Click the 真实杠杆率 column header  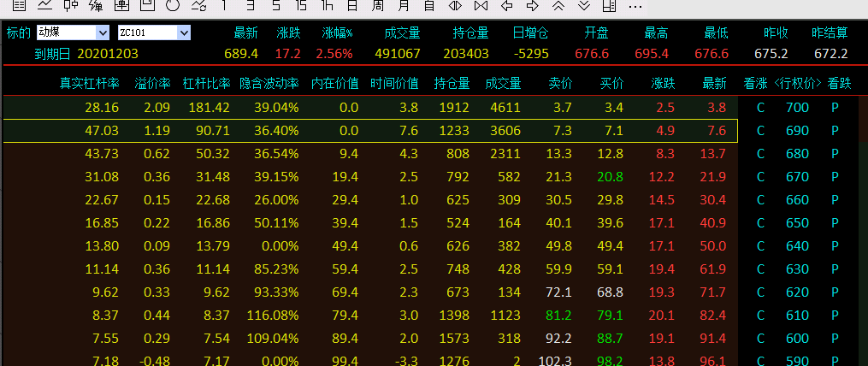coord(89,84)
